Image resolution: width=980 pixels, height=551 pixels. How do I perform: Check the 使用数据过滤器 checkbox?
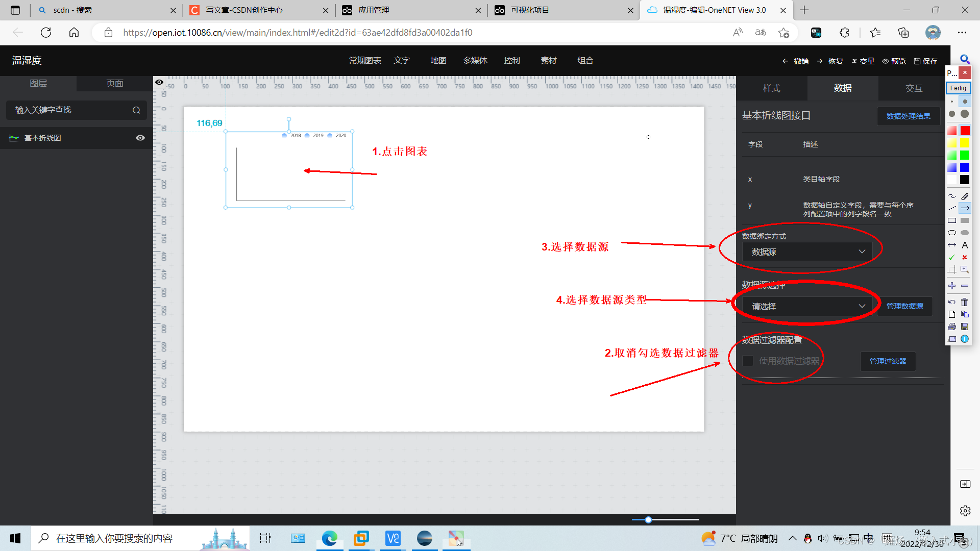[x=748, y=361]
